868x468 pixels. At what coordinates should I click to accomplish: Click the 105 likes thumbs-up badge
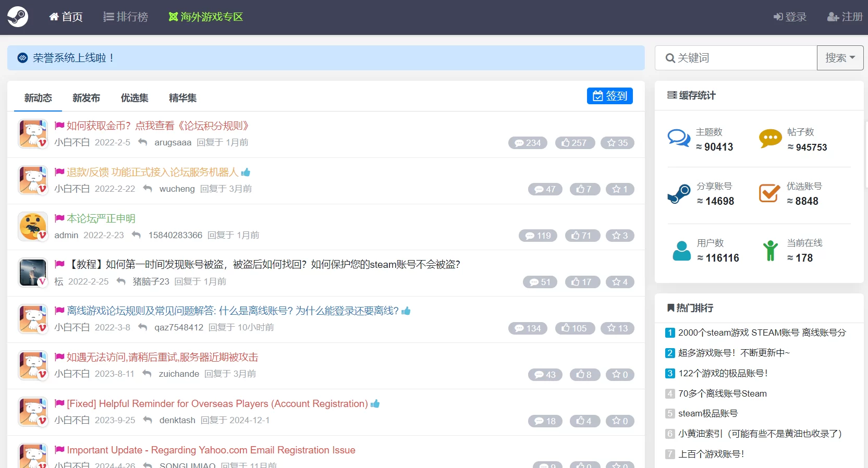[x=574, y=328]
